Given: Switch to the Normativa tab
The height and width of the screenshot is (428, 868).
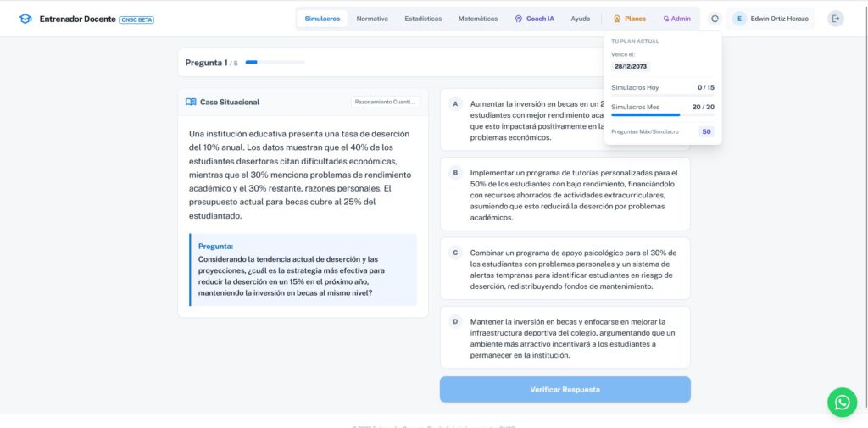Looking at the screenshot, I should pos(372,19).
